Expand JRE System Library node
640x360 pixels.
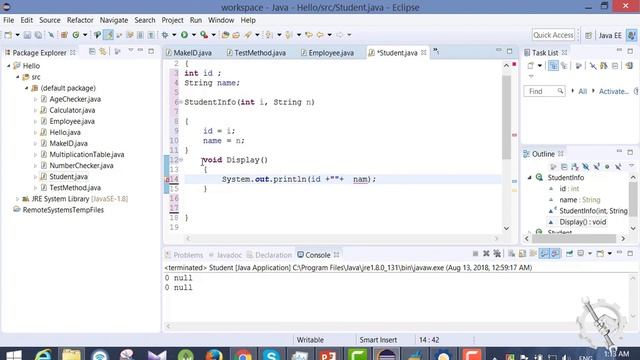pos(17,199)
